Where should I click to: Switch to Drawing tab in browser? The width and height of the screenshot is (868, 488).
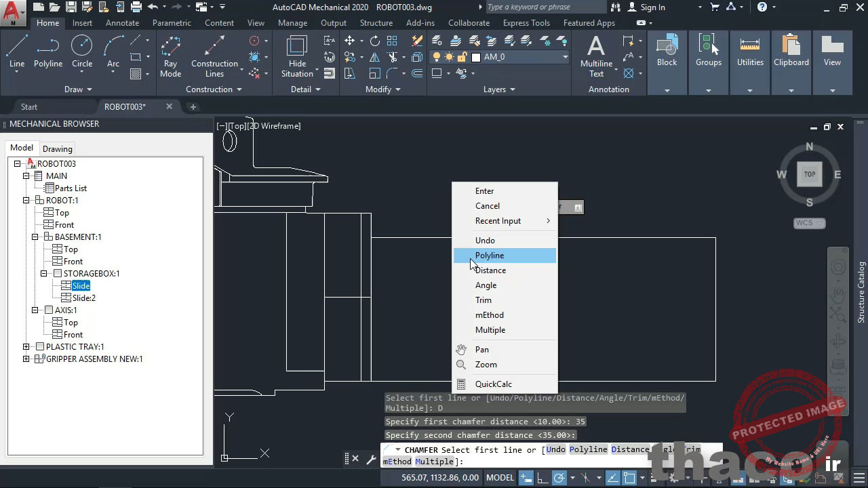click(57, 149)
